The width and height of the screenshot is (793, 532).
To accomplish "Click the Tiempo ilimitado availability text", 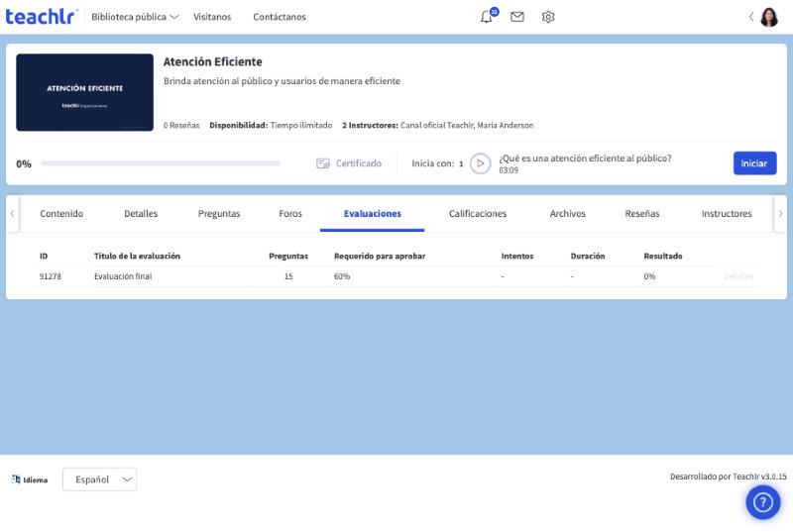I will (x=301, y=125).
